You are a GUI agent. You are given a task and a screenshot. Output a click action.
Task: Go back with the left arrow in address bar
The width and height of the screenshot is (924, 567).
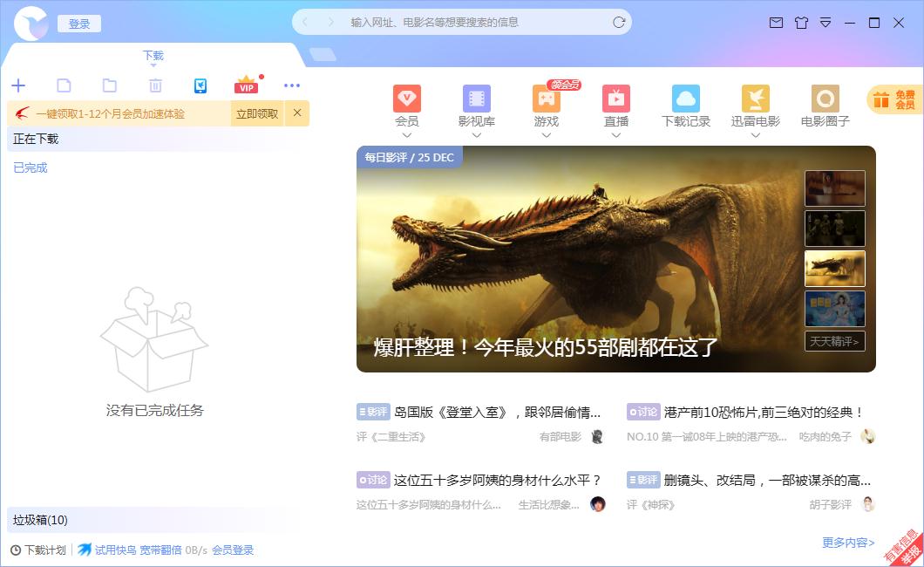(305, 23)
